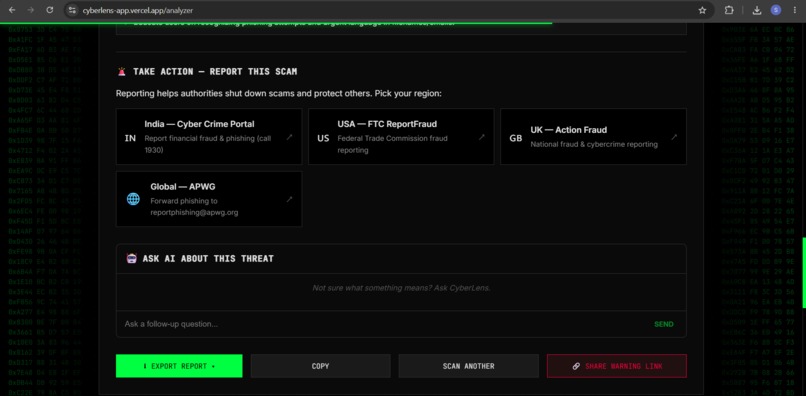Click the robot icon beside Ask AI

[x=131, y=258]
